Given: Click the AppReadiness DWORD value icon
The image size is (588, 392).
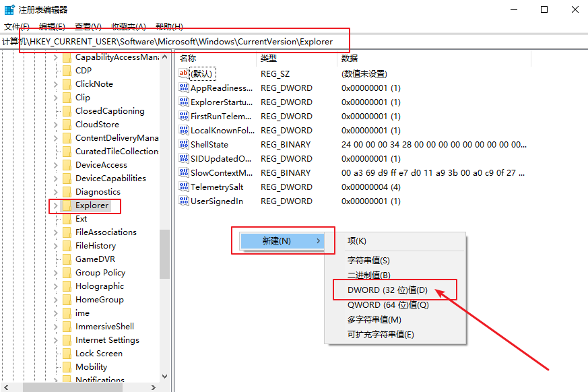Looking at the screenshot, I should 183,88.
